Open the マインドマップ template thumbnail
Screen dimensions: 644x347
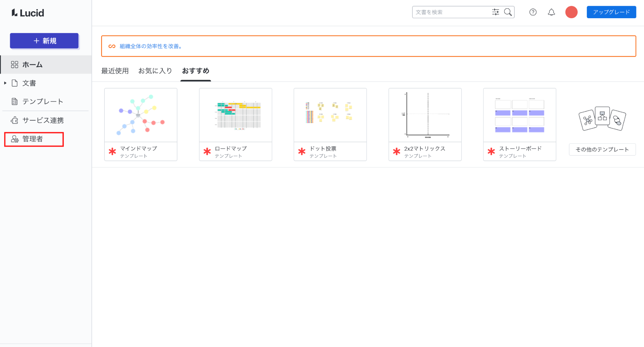pyautogui.click(x=141, y=115)
